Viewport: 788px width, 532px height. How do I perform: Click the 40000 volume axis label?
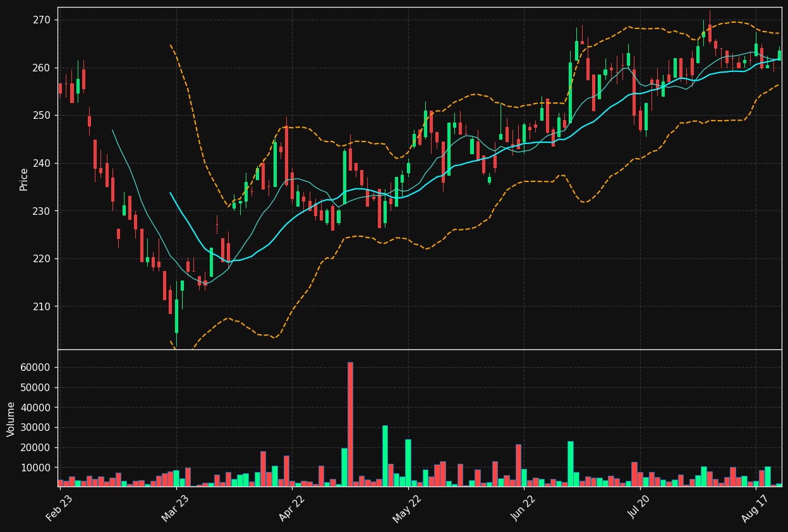pyautogui.click(x=36, y=408)
